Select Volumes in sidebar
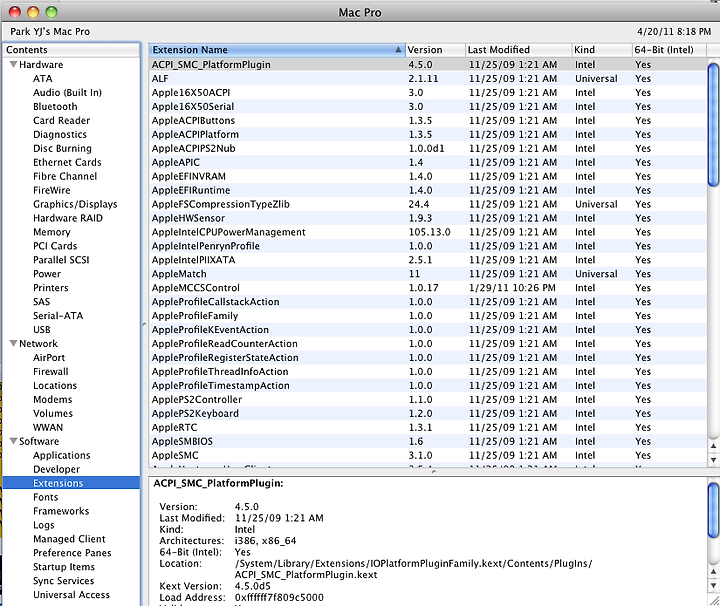This screenshot has height=606, width=720. pyautogui.click(x=53, y=413)
